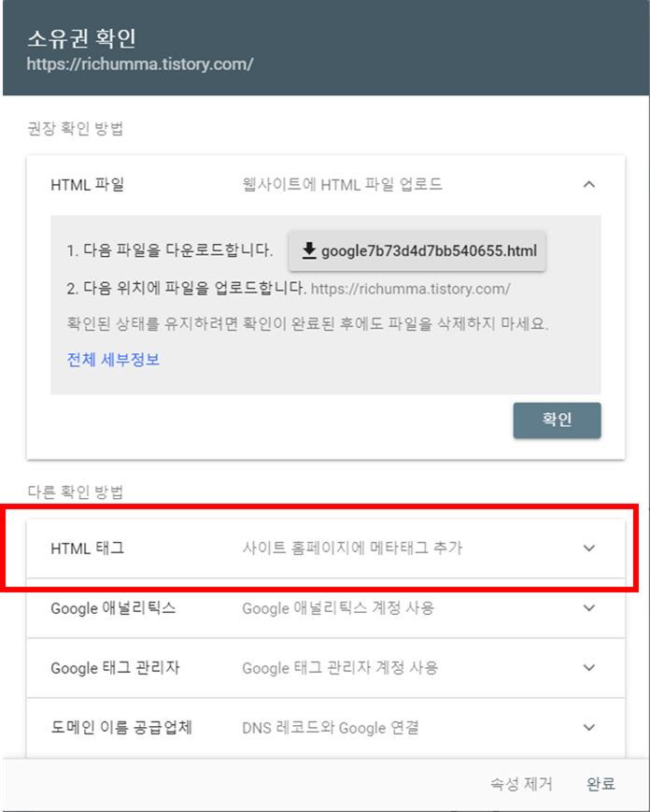Select the Google 애널리틱스 row label
The image size is (650, 812).
point(113,608)
